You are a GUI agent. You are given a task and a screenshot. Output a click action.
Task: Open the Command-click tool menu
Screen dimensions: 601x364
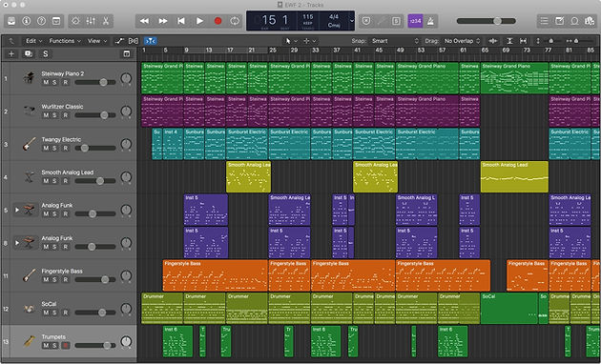pyautogui.click(x=309, y=41)
